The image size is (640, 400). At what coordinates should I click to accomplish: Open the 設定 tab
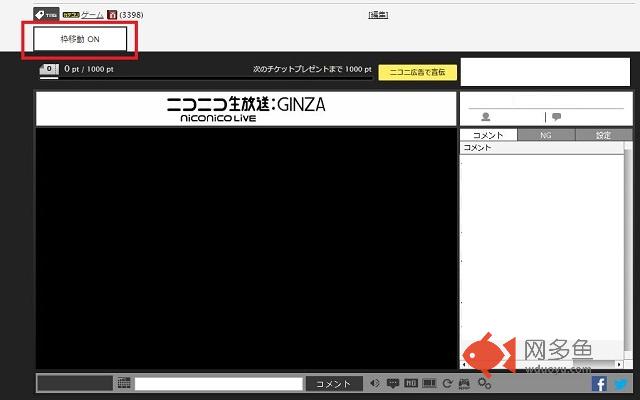(x=603, y=135)
